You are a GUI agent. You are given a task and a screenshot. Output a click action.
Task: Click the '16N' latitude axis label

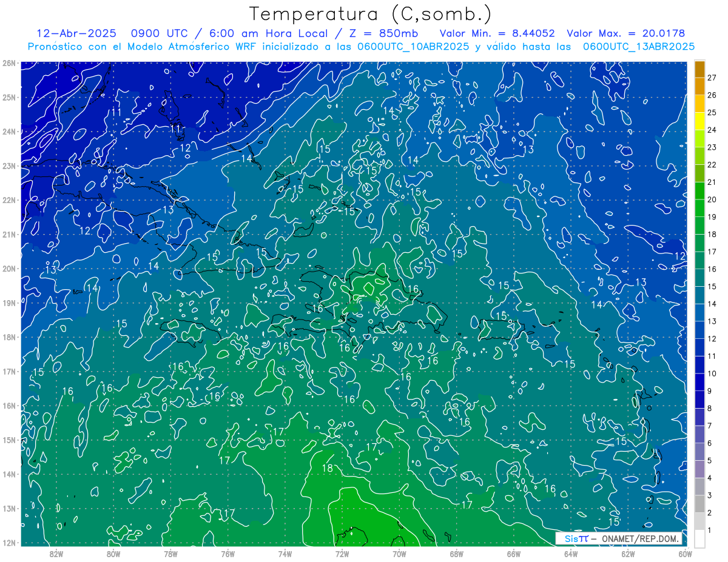pyautogui.click(x=8, y=406)
